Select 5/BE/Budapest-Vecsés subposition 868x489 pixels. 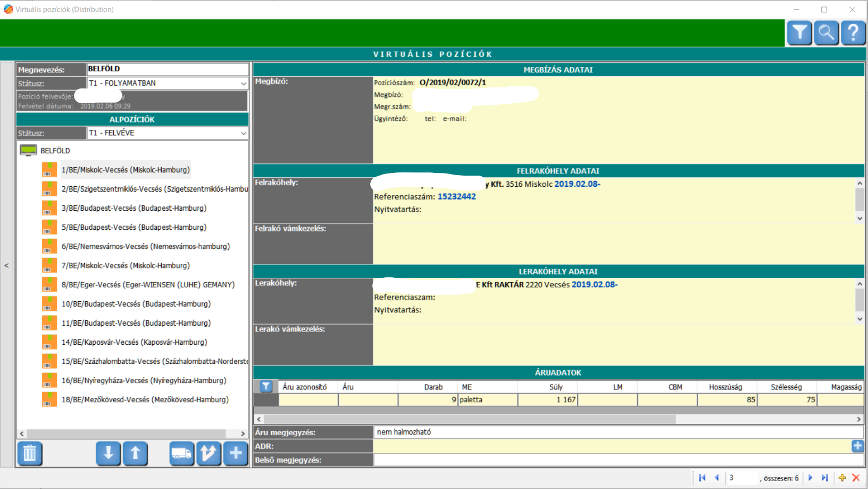[134, 227]
